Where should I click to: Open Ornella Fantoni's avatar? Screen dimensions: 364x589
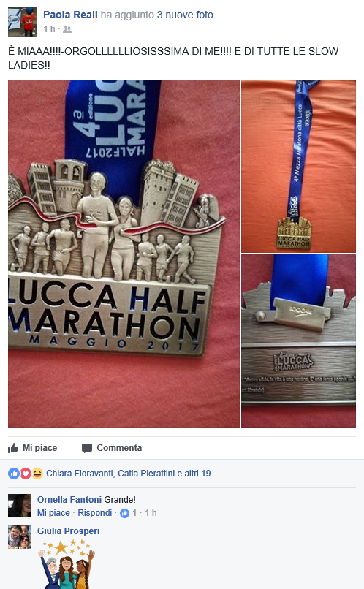pos(20,506)
